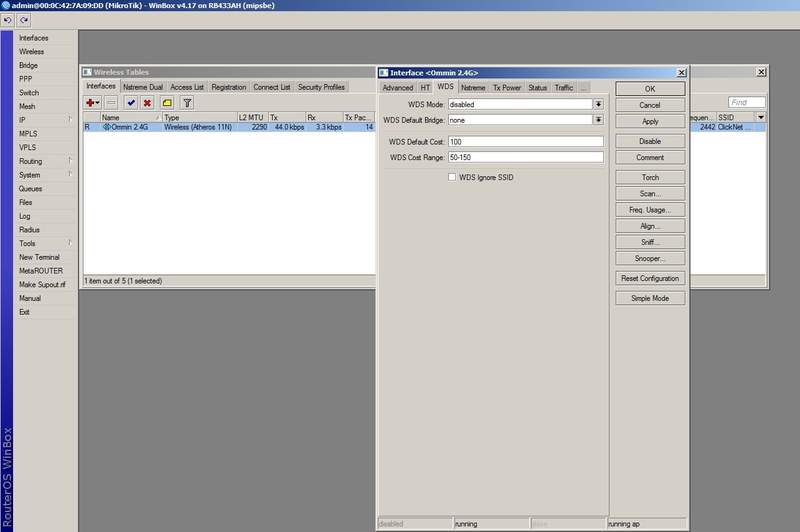Click the OK button

click(x=650, y=89)
